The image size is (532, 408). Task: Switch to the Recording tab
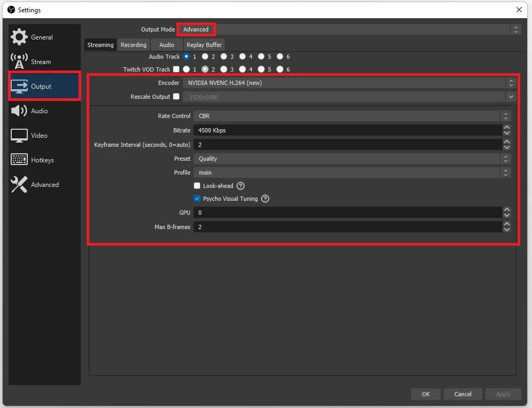(x=133, y=45)
